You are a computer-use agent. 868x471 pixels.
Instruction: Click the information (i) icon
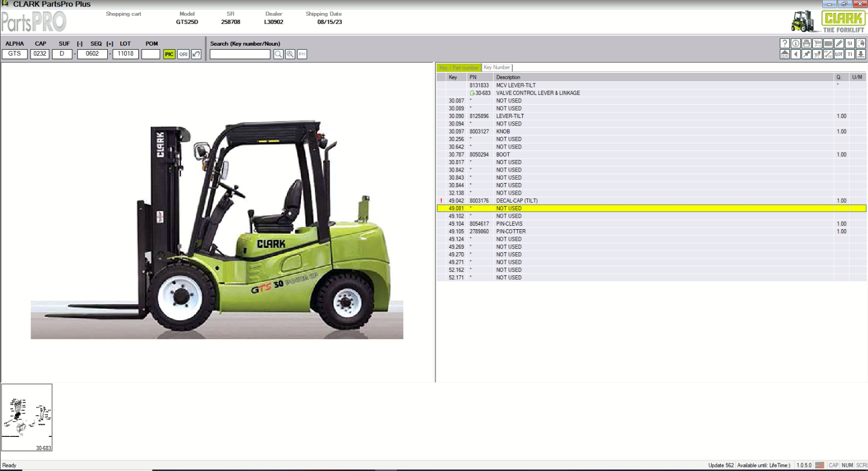(795, 44)
